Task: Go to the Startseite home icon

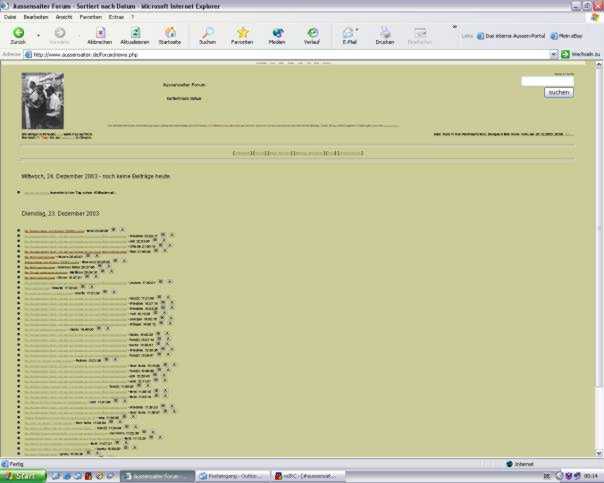Action: point(170,33)
